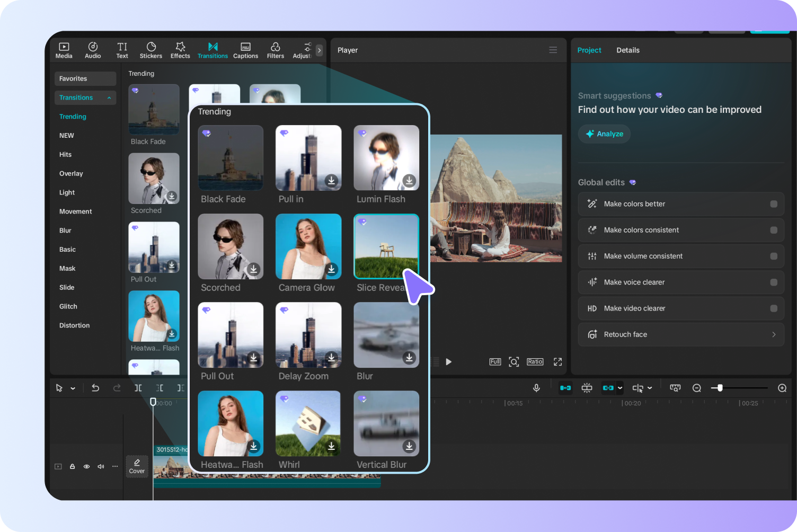The image size is (797, 532).
Task: Switch to the Details tab
Action: 628,50
